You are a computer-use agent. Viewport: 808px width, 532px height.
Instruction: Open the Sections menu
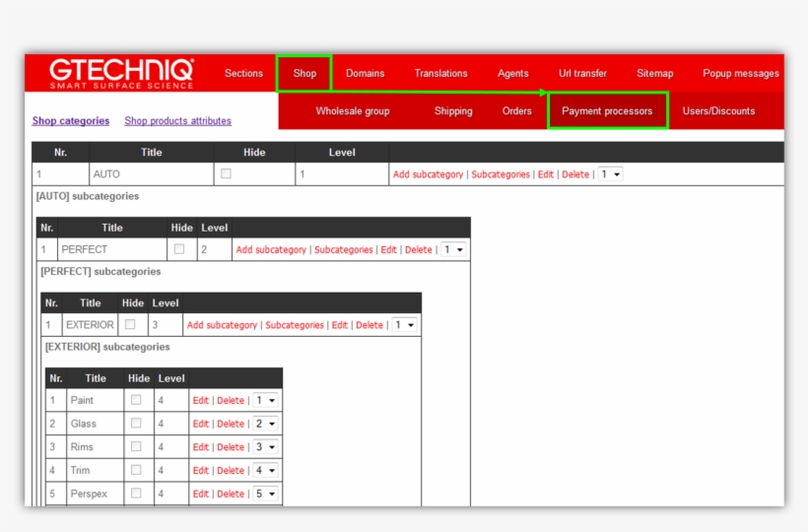click(x=243, y=73)
